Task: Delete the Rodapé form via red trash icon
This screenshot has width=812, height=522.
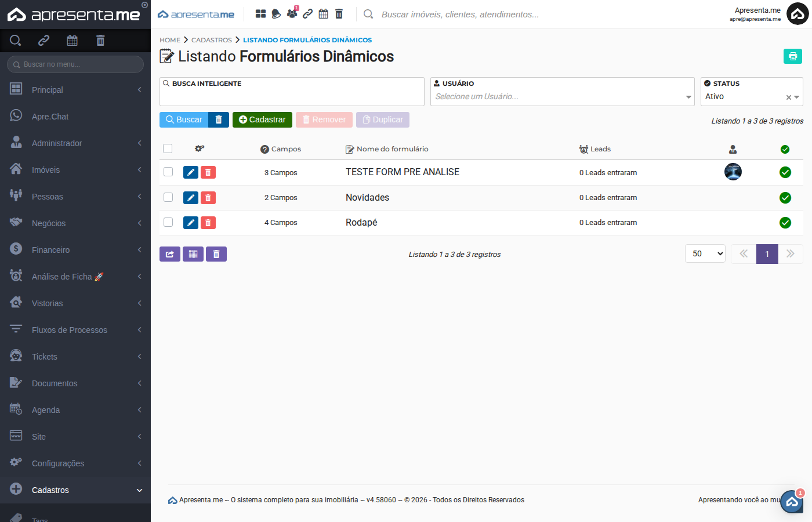Action: [x=208, y=222]
